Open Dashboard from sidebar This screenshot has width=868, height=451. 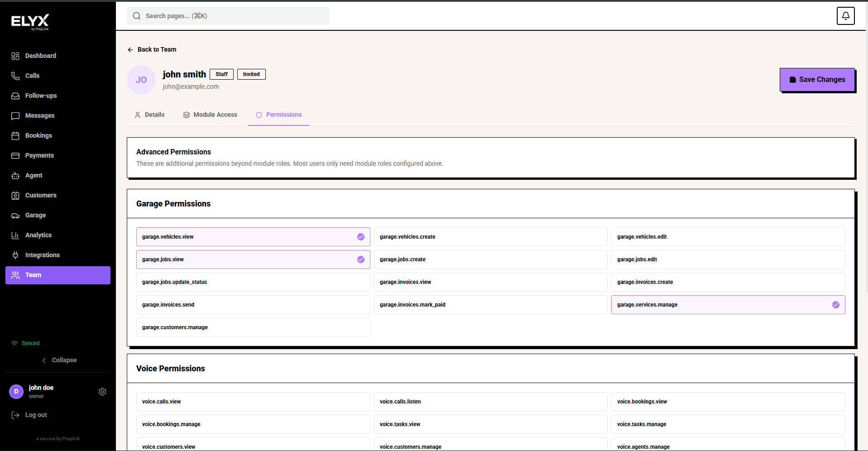(58, 56)
